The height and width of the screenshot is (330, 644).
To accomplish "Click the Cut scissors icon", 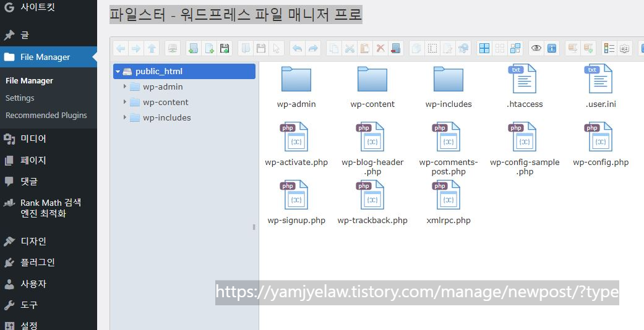I will (350, 48).
